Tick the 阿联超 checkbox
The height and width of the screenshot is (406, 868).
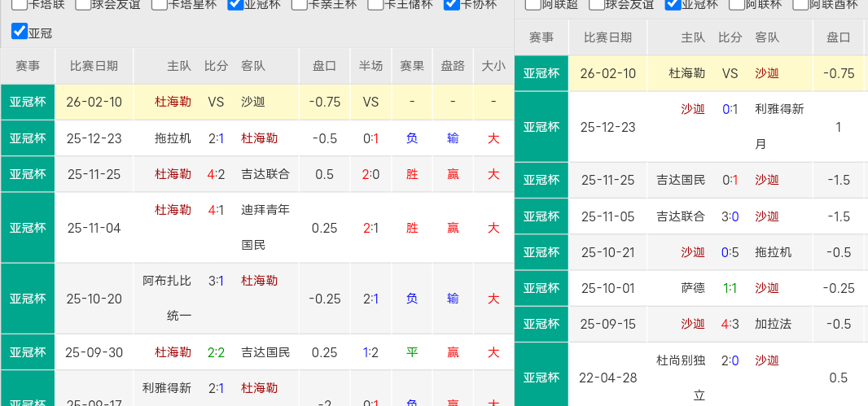tap(533, 5)
